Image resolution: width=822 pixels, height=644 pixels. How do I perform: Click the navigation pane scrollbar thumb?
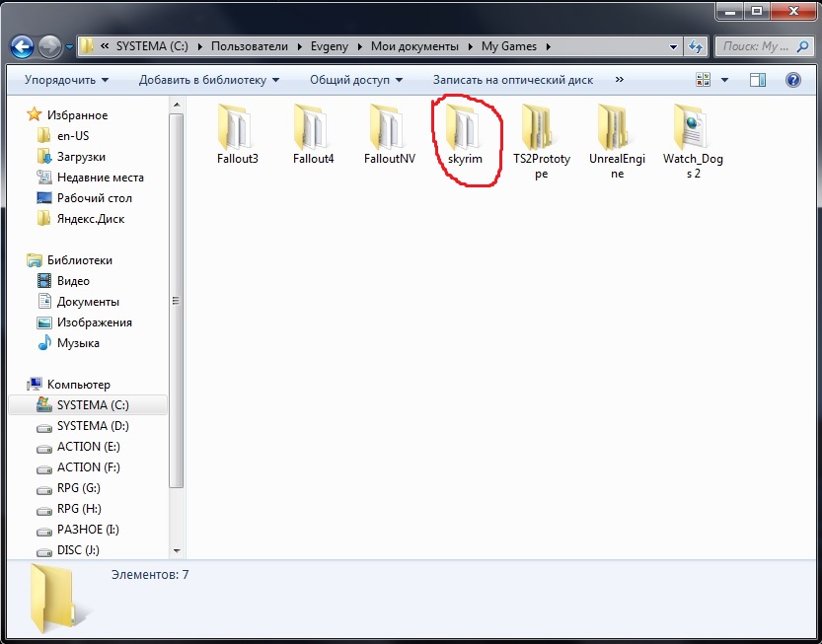point(177,300)
